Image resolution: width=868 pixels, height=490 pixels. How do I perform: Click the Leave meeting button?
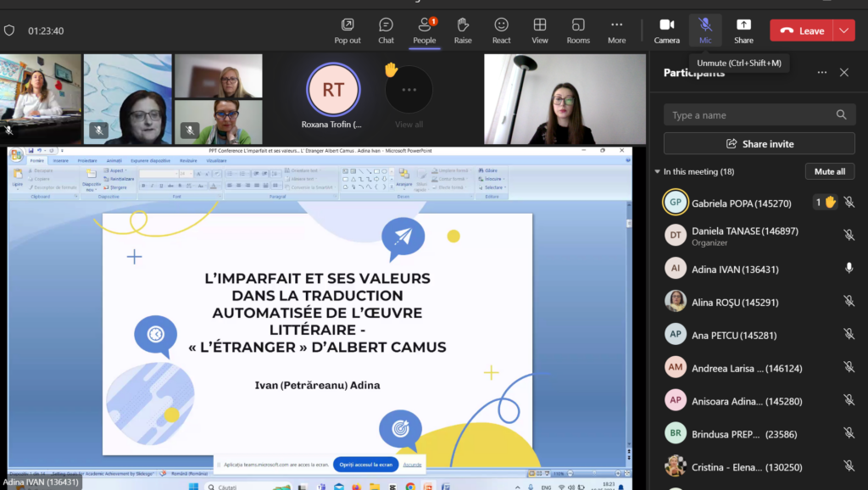click(x=802, y=31)
